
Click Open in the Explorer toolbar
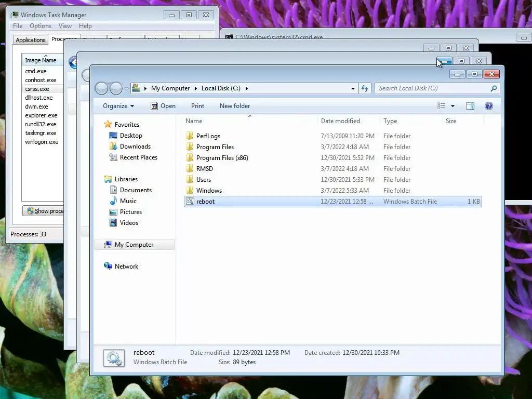[163, 106]
